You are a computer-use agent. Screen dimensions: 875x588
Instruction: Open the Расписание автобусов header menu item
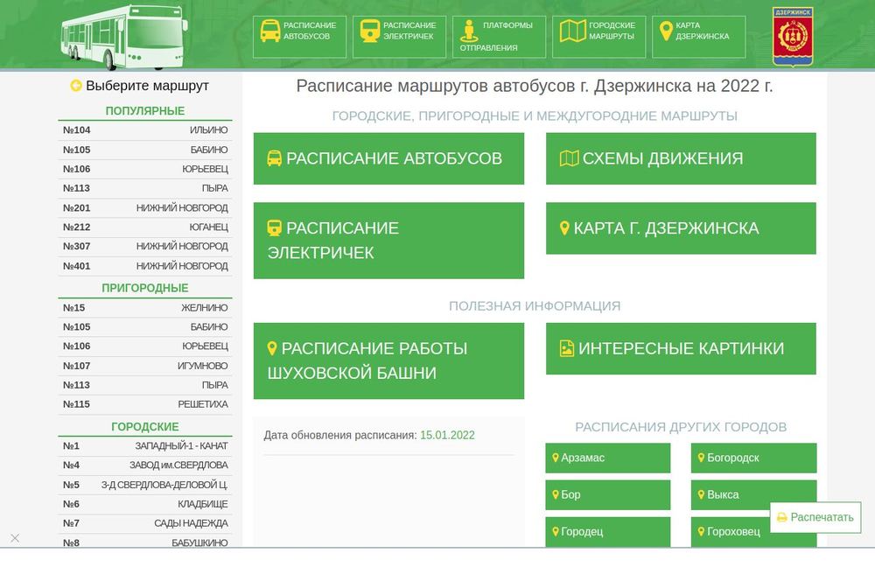(x=299, y=37)
